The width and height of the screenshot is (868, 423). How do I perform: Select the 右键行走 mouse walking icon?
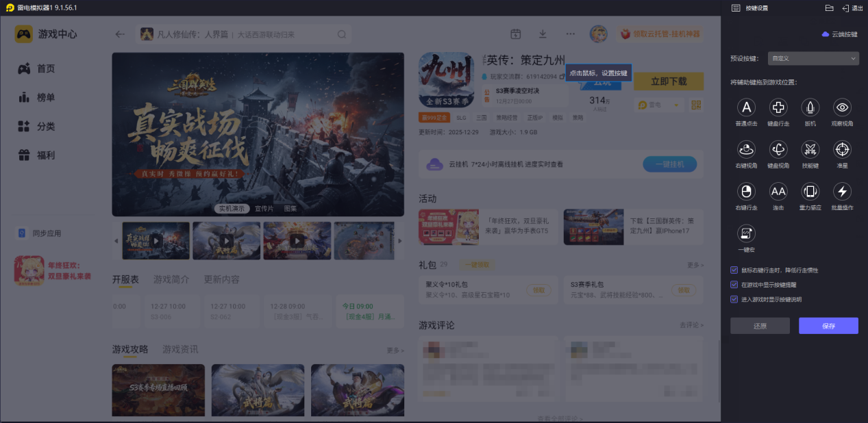pos(746,191)
